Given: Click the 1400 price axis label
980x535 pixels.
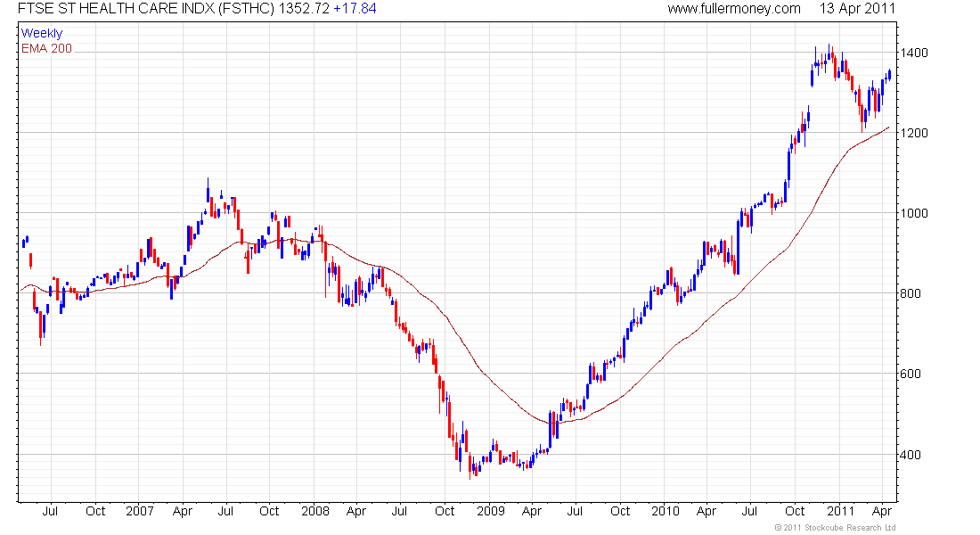Looking at the screenshot, I should [x=914, y=53].
